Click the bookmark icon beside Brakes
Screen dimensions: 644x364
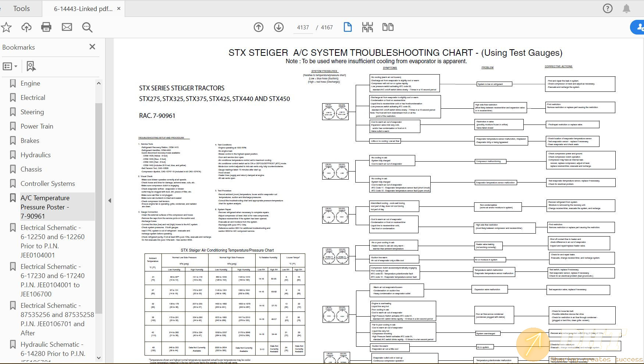point(13,141)
